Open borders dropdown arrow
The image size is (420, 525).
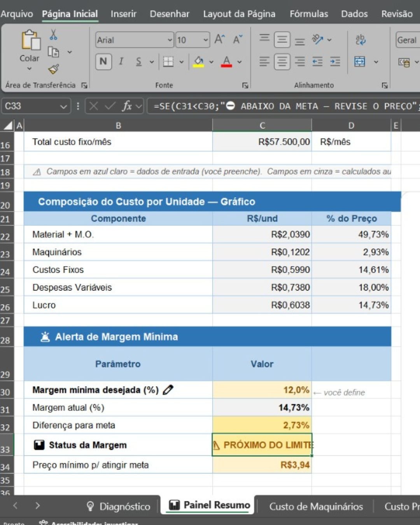click(x=181, y=62)
